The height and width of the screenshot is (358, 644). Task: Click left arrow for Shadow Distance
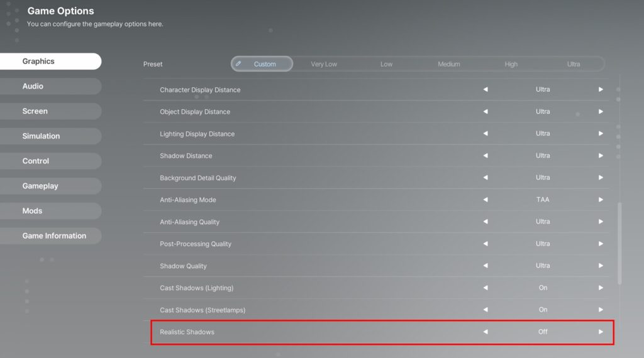[x=485, y=156]
